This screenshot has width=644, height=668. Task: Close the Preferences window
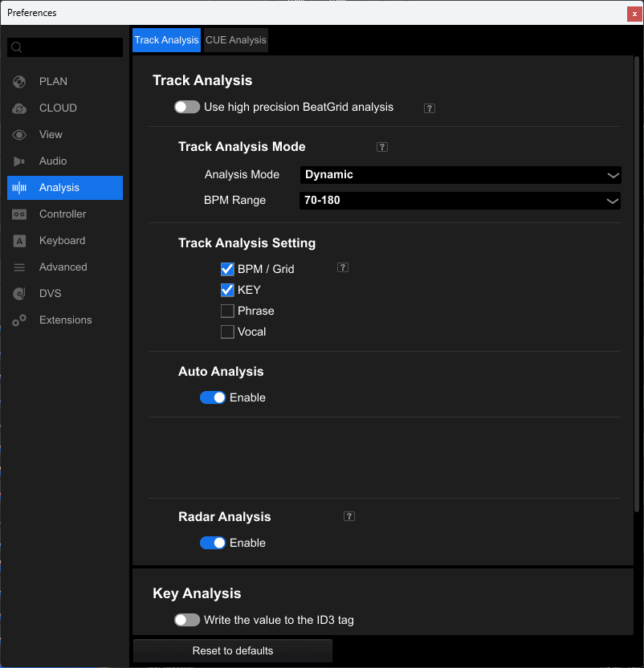tap(634, 14)
